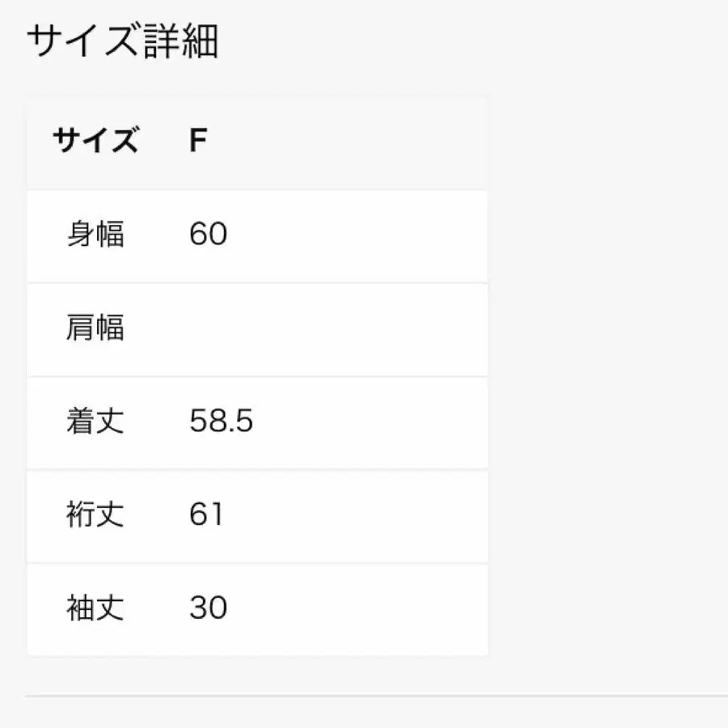Click the 袖丈 value 30
The width and height of the screenshot is (728, 728).
coord(208,607)
